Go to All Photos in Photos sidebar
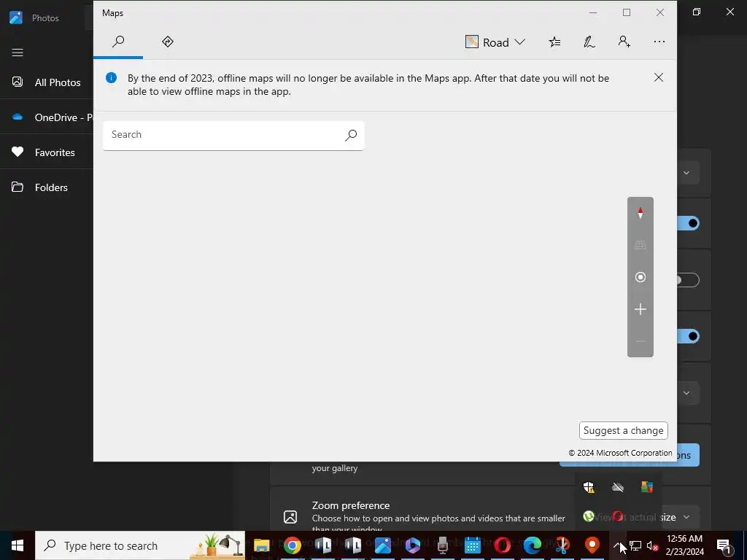The width and height of the screenshot is (747, 560). point(47,82)
